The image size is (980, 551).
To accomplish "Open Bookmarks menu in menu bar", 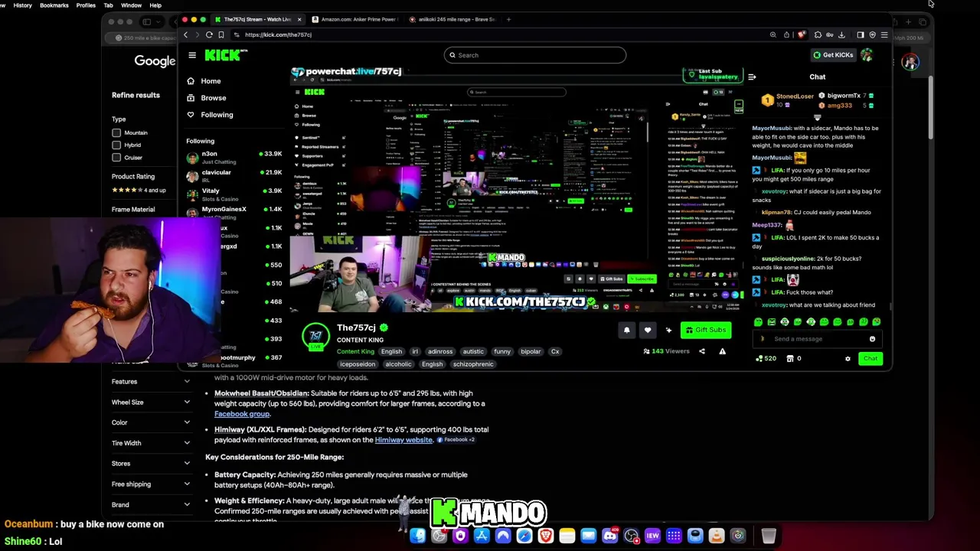I will 54,5.
